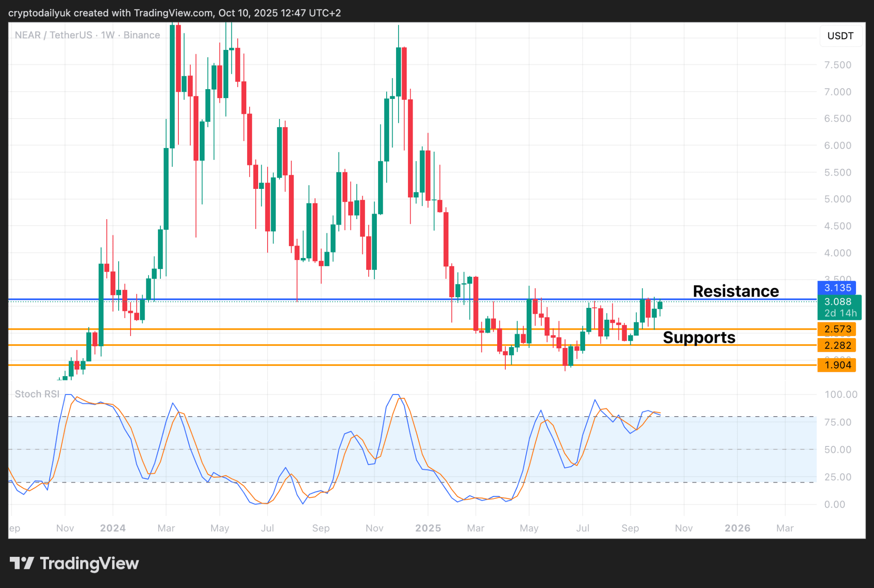Click the 2024 time axis marker
Screen dimensions: 874x588
click(x=113, y=528)
